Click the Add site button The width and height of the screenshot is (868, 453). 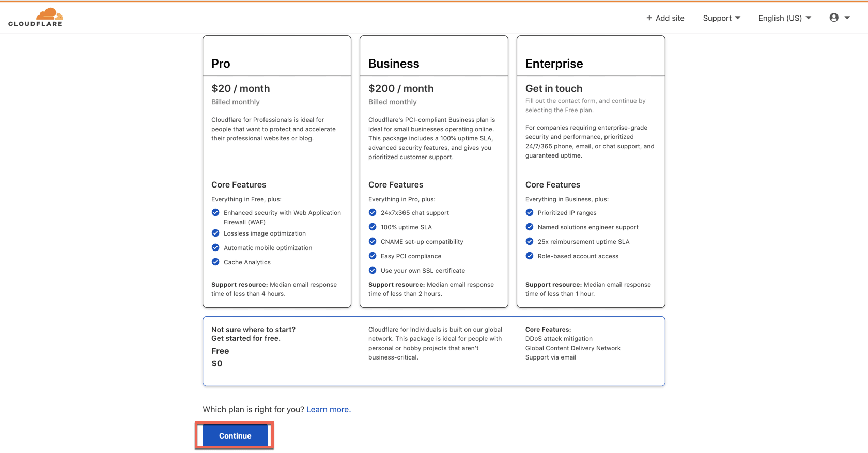tap(665, 18)
